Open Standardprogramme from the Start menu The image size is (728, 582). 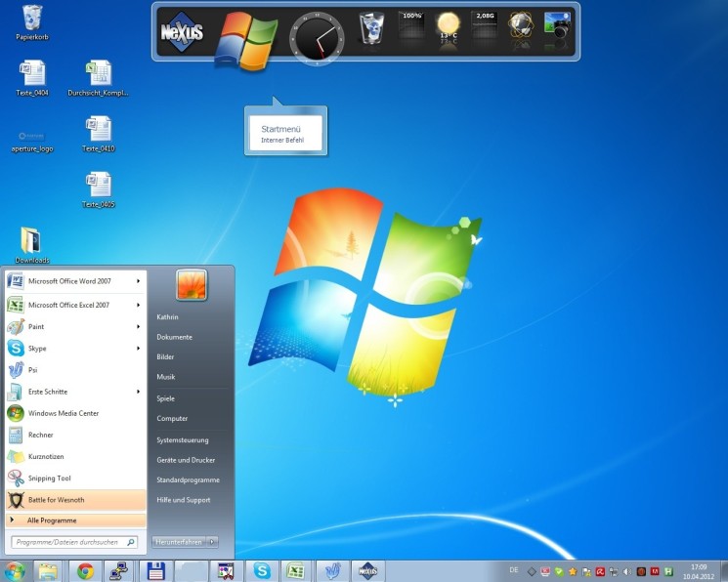188,479
